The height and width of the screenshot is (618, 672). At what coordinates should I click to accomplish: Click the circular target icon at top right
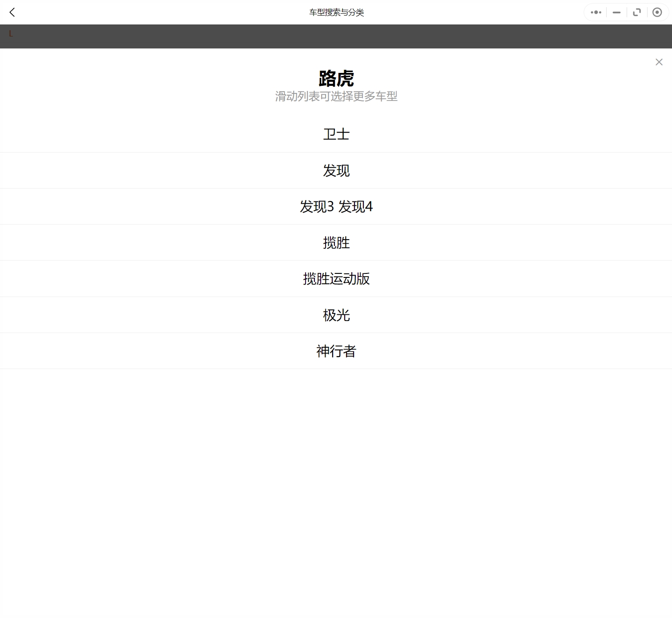657,12
